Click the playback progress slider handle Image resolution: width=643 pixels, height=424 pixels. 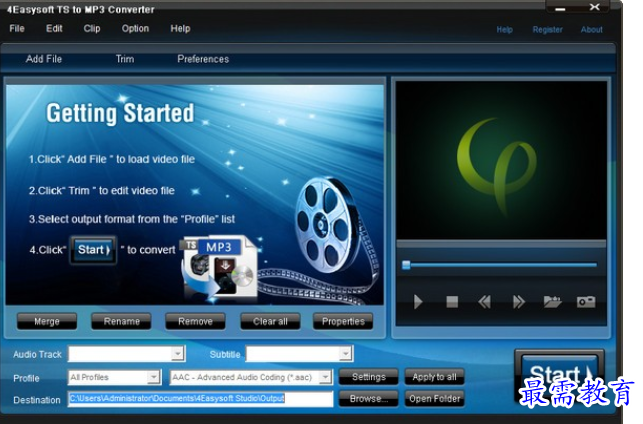(406, 264)
